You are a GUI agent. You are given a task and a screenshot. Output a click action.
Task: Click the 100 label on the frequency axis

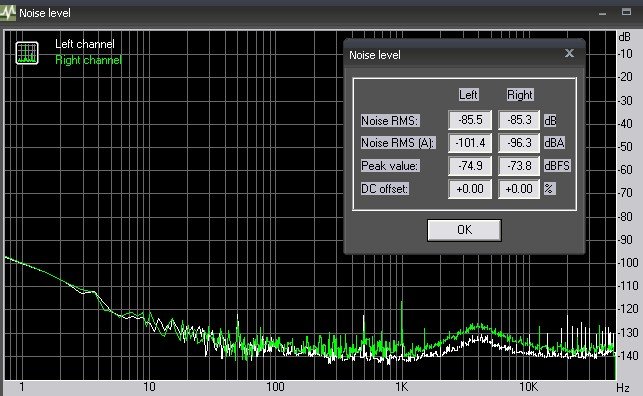point(275,387)
